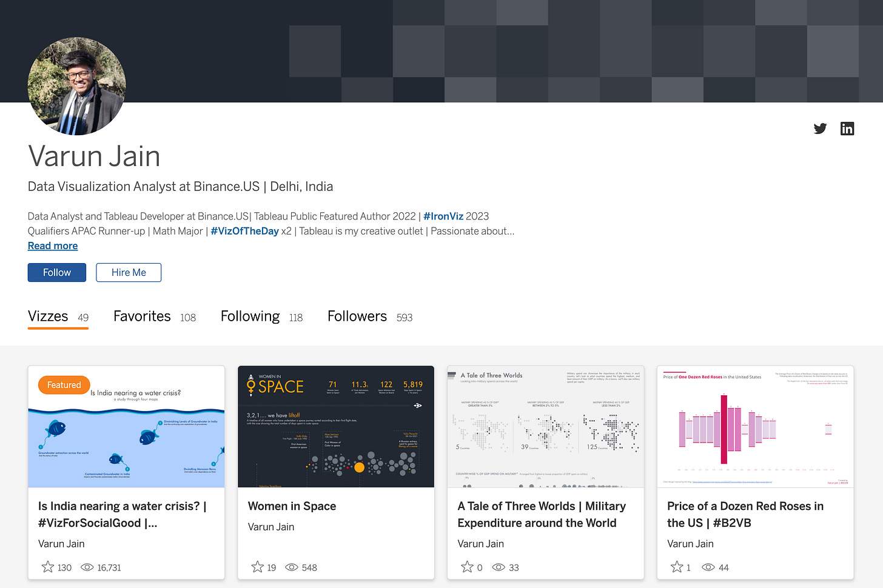Open the Followers tab
Viewport: 883px width, 588px height.
point(357,316)
